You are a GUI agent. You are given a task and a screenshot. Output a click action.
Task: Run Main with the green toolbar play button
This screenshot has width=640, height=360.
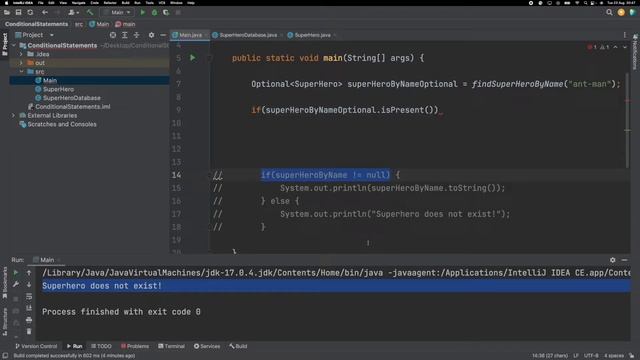(142, 13)
